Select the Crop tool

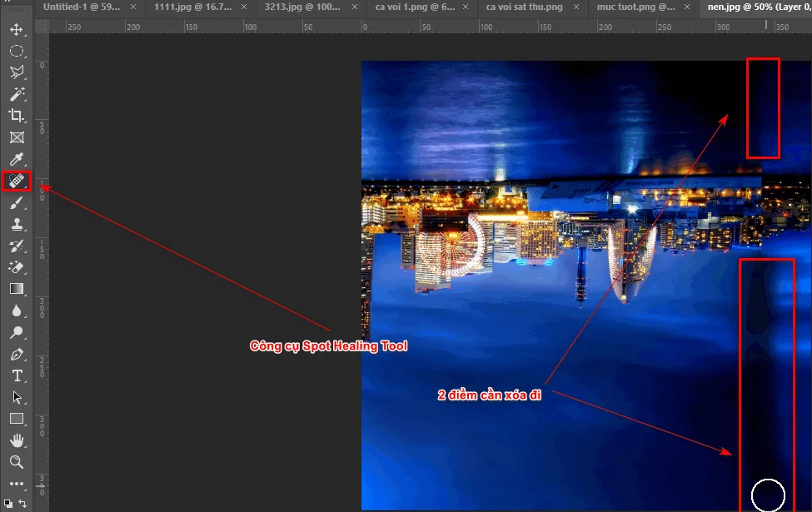pyautogui.click(x=17, y=116)
